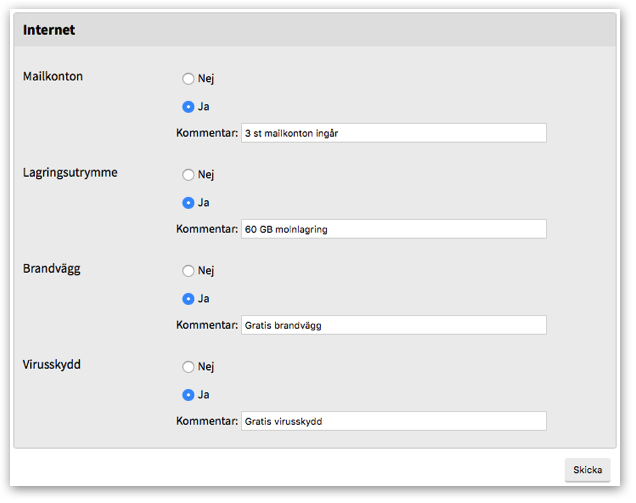Image resolution: width=636 pixels, height=503 pixels.
Task: Select Nej for Virusskydd
Action: click(x=188, y=367)
